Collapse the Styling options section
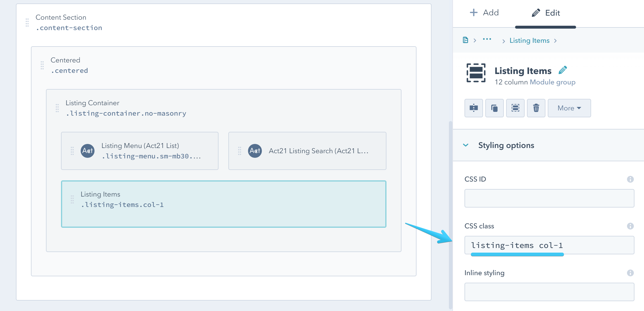Image resolution: width=644 pixels, height=311 pixels. click(x=466, y=145)
